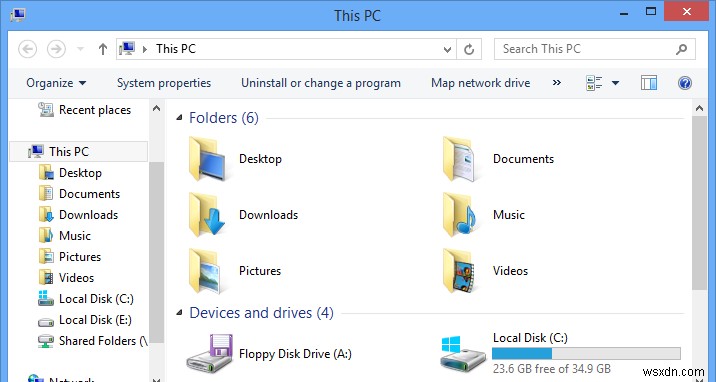Select the Desktop folder icon

coord(207,159)
